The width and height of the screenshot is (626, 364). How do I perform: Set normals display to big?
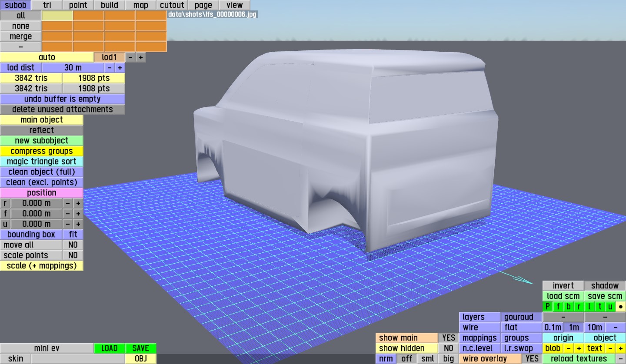449,359
